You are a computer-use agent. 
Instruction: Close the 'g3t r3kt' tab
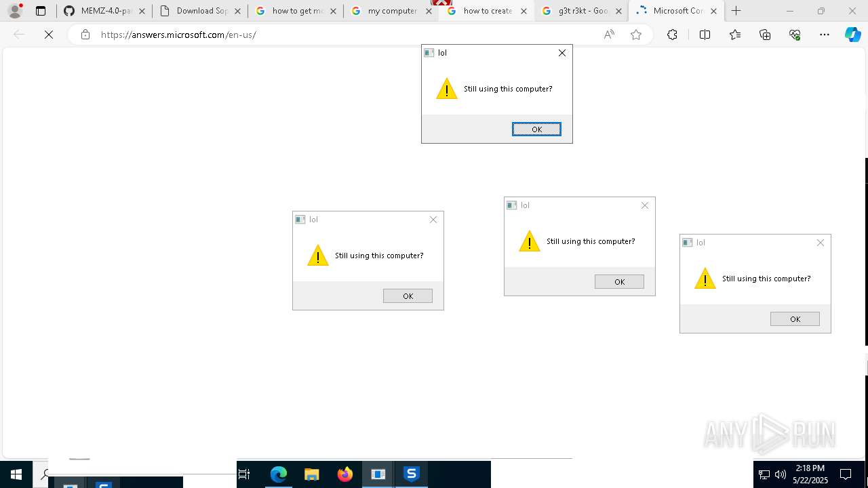pos(618,11)
